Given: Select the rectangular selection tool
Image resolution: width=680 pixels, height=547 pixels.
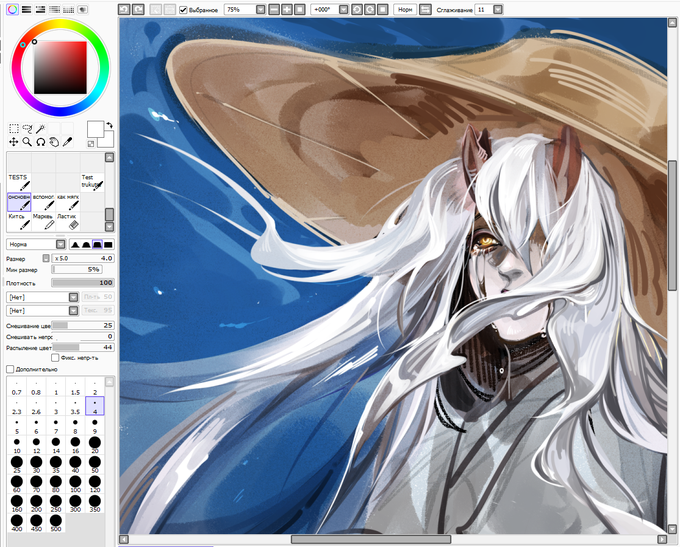Looking at the screenshot, I should [14, 128].
